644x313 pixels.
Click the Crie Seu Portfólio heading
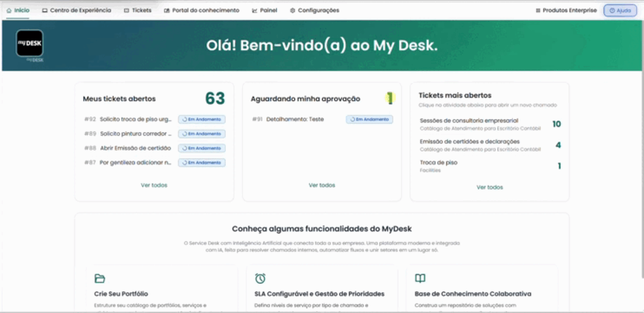point(121,294)
